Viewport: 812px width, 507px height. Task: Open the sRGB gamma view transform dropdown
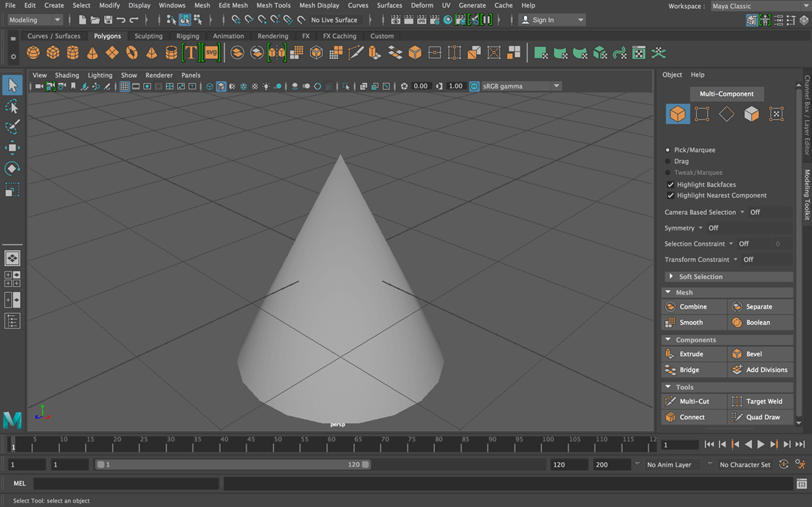click(521, 86)
